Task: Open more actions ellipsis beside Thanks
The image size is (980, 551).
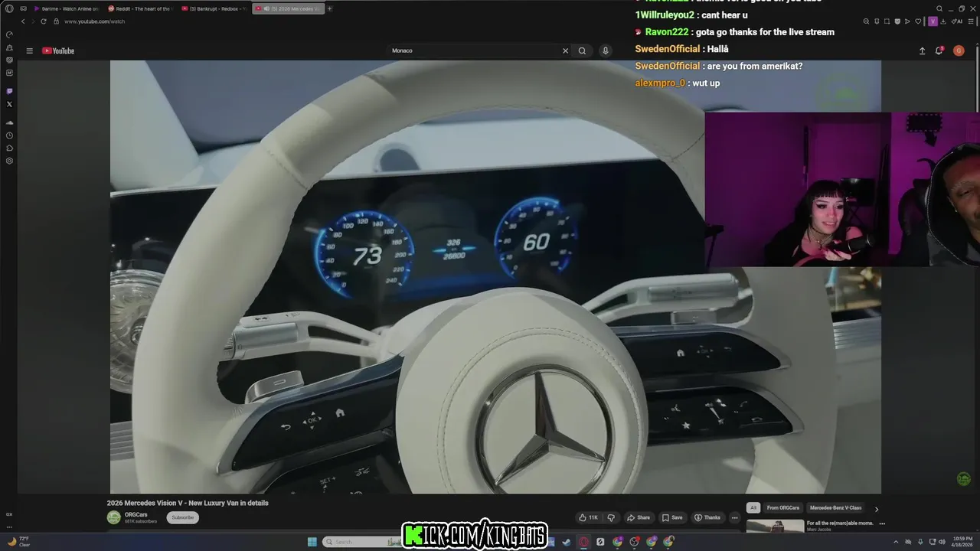Action: tap(734, 517)
